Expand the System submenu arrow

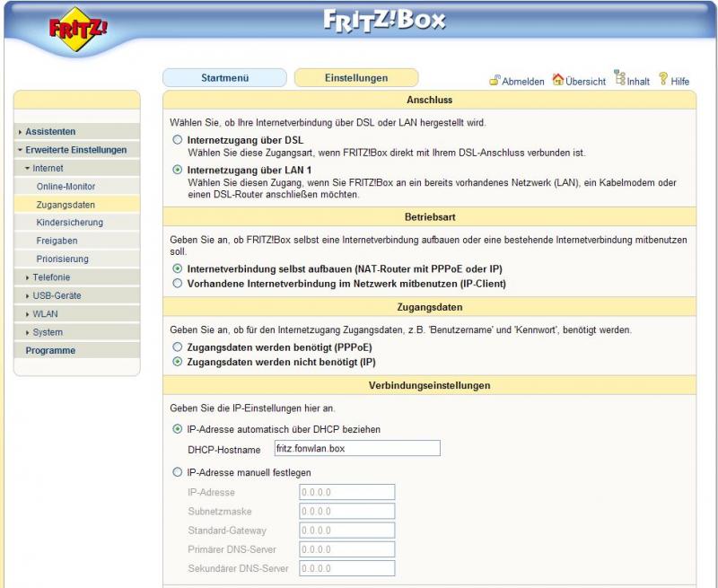pyautogui.click(x=28, y=332)
